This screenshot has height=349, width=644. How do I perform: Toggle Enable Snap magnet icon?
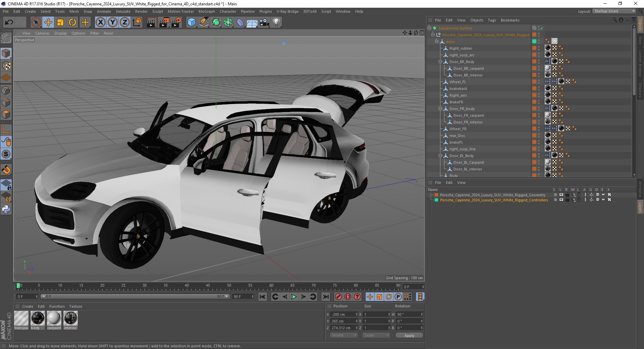[6, 170]
